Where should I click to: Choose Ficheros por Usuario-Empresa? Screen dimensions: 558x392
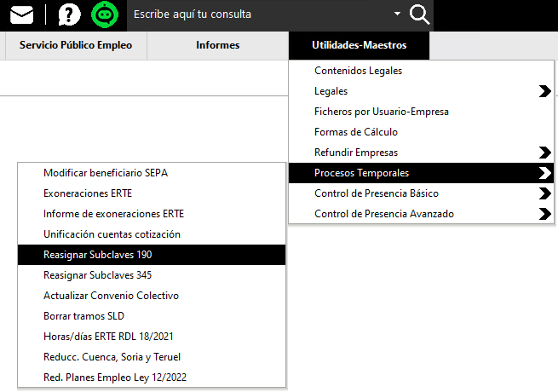[x=381, y=112]
